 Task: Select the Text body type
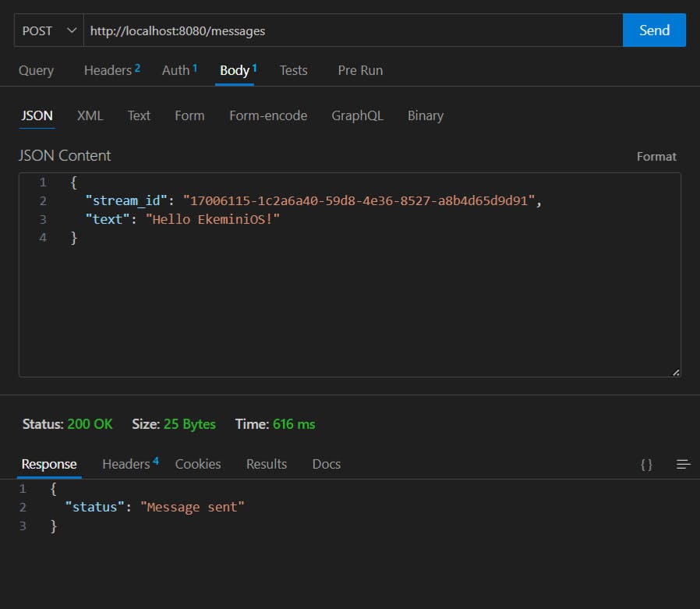139,115
